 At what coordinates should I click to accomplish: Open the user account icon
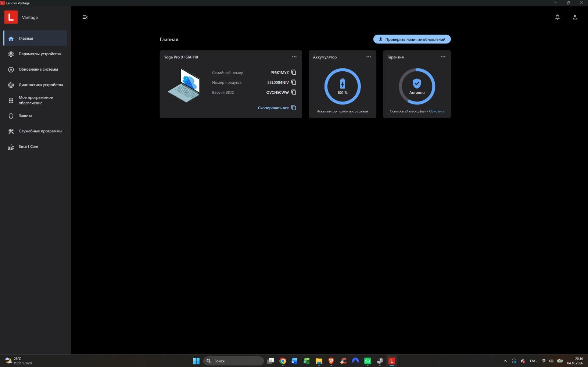pos(575,17)
